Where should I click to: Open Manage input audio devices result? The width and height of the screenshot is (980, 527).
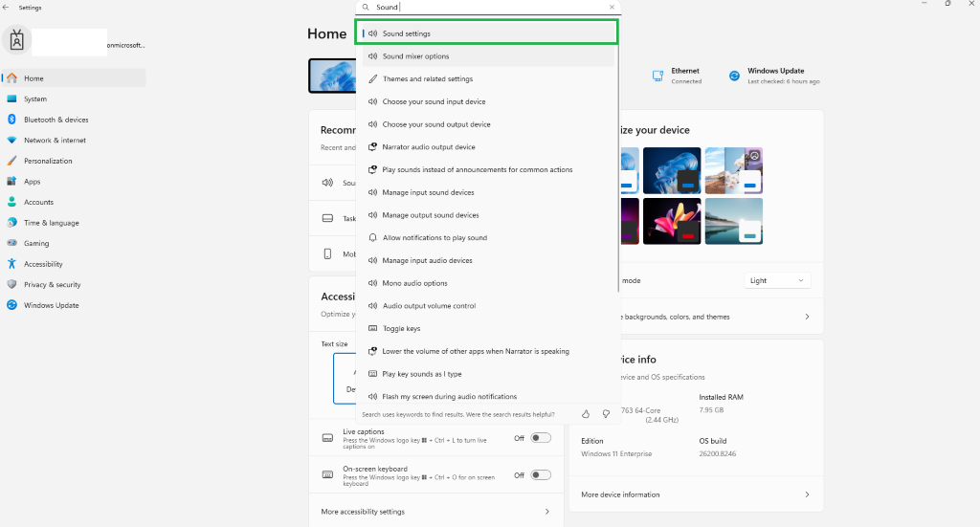click(488, 260)
